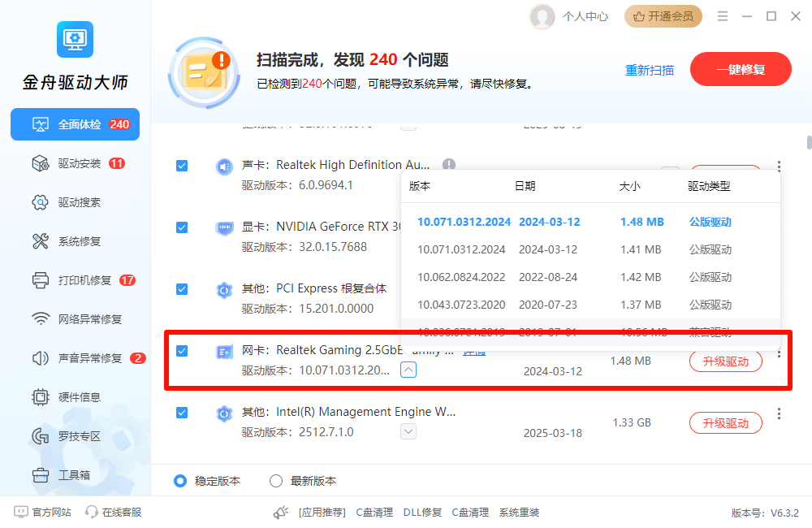Click the 驱动类型 column header
Screen dimensions: 812x528
click(709, 186)
